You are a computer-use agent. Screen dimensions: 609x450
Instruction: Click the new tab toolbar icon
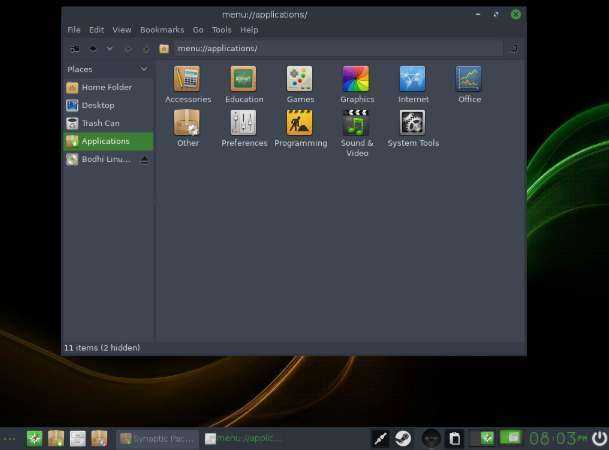pos(75,49)
